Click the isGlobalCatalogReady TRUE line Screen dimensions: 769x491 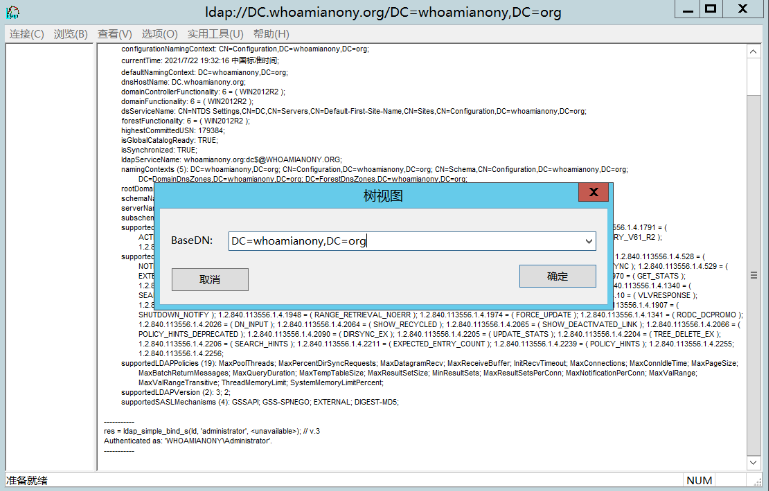pos(170,141)
